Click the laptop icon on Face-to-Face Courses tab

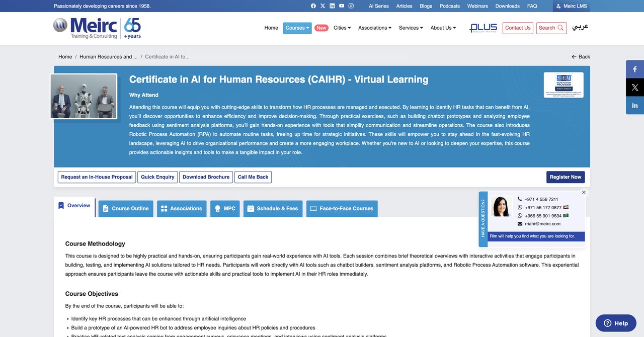(x=313, y=209)
